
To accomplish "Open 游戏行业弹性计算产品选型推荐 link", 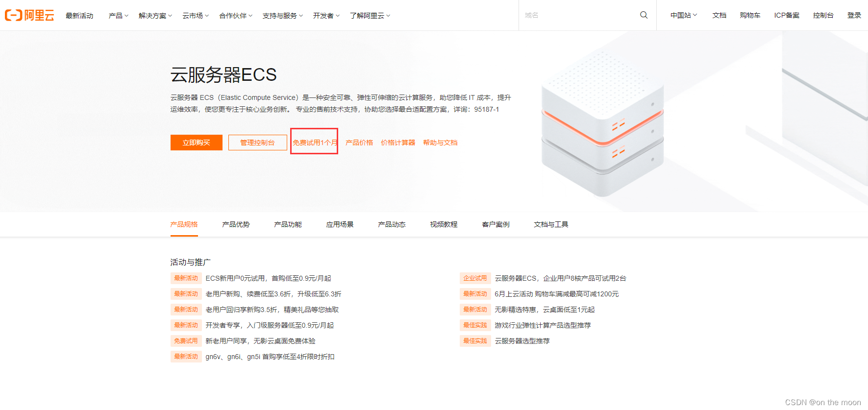I will tap(543, 325).
